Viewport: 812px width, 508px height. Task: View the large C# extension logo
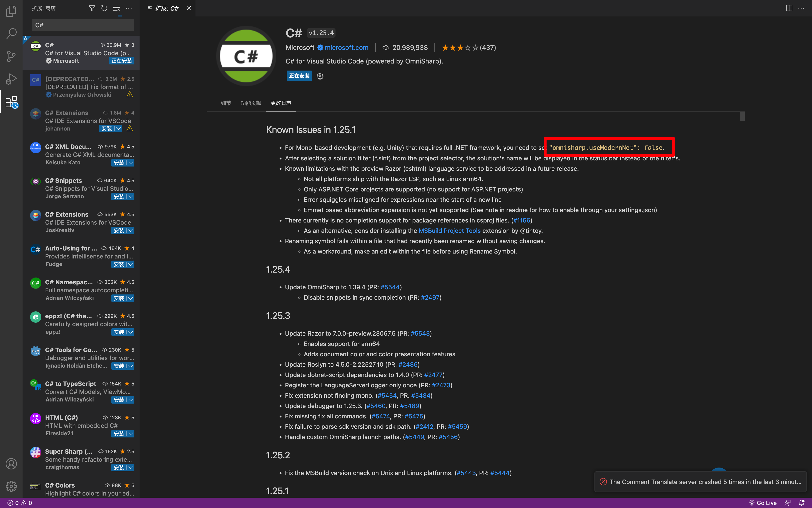pyautogui.click(x=246, y=56)
